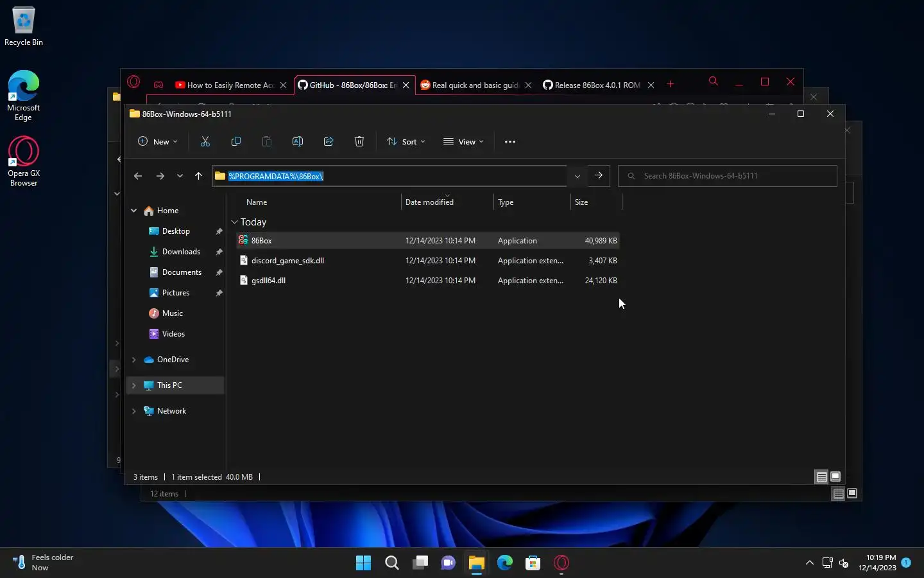Go back with the Back arrow
Viewport: 924px width, 578px height.
pyautogui.click(x=138, y=176)
